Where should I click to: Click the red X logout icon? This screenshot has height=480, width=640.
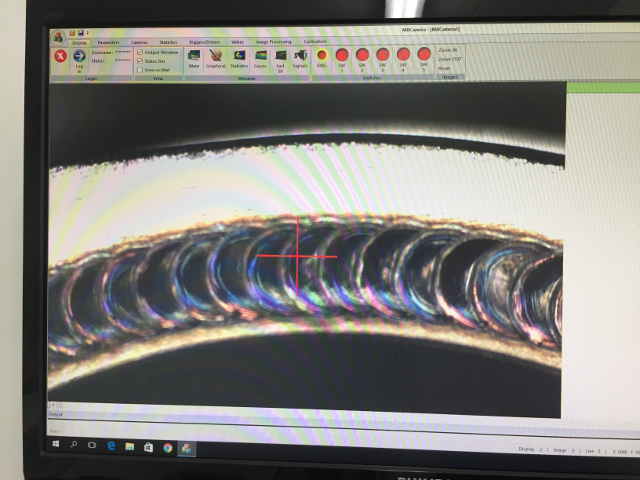(59, 56)
